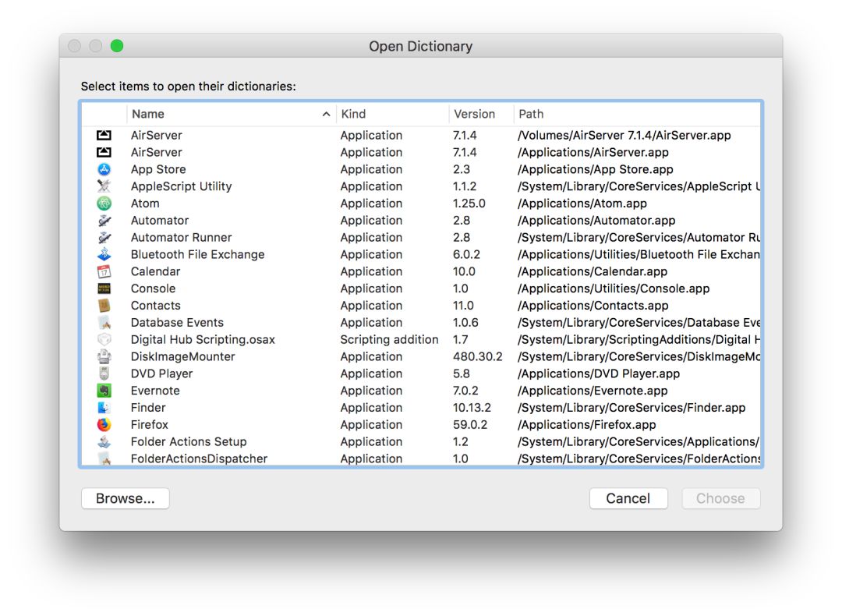
Task: Select 'Bluetooth File Exchange' entry
Action: 197,254
